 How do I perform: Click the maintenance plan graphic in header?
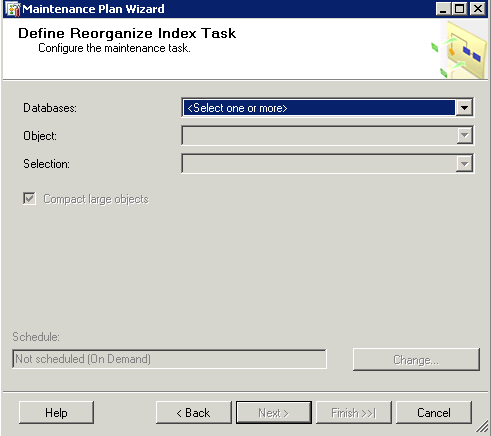pos(459,50)
